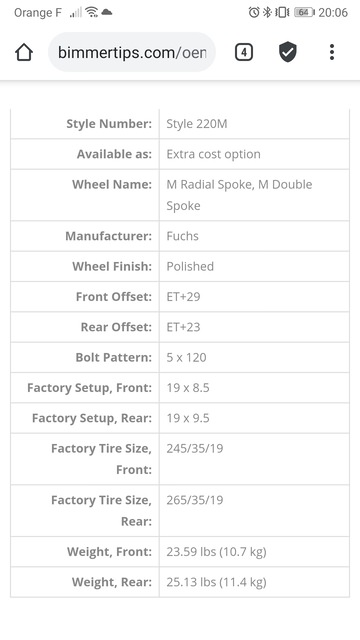
Task: Open the tab switcher showing 4 tabs
Action: click(x=244, y=52)
